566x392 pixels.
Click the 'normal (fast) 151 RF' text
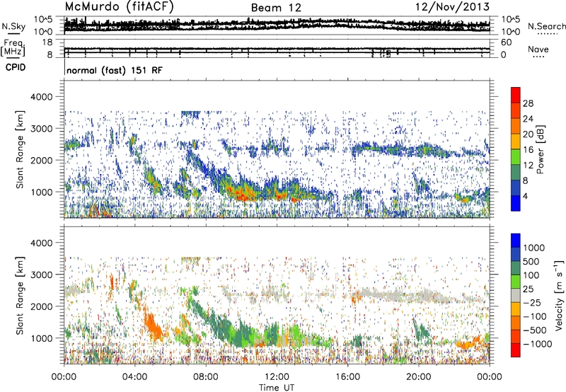[115, 70]
